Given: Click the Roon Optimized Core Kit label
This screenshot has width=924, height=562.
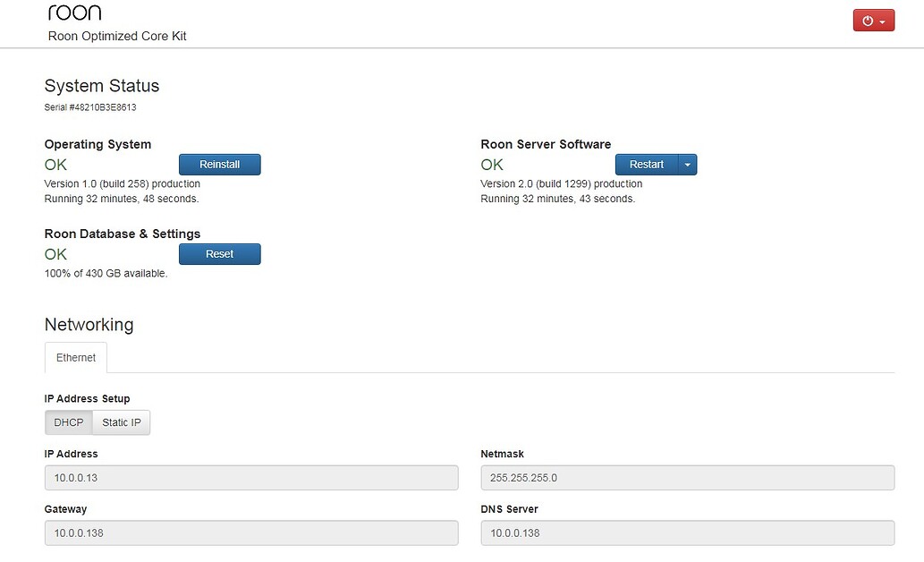Looking at the screenshot, I should [117, 36].
